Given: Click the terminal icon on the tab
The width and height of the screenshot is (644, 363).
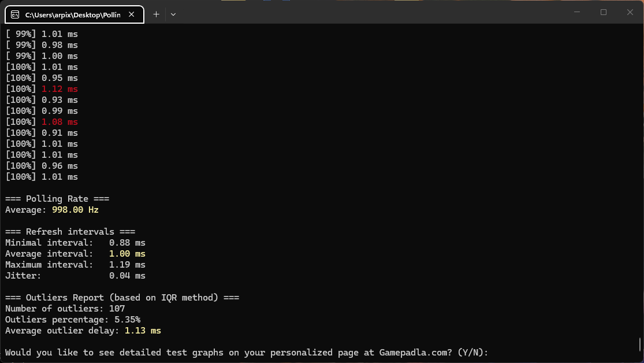Looking at the screenshot, I should (16, 14).
